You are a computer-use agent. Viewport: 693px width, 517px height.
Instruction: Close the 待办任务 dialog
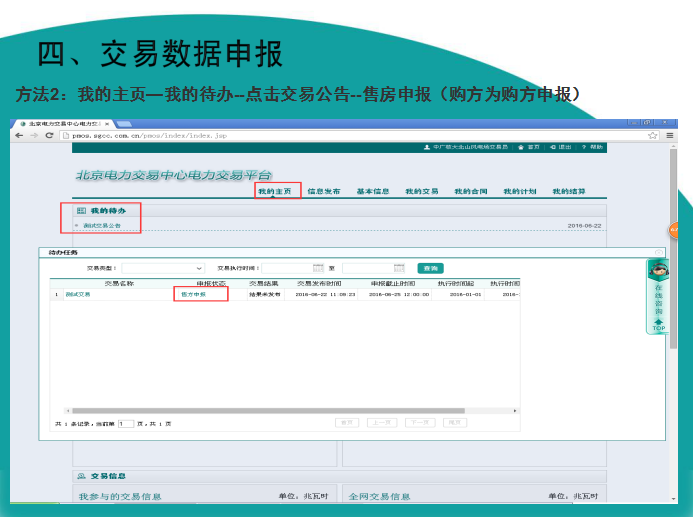[x=658, y=253]
